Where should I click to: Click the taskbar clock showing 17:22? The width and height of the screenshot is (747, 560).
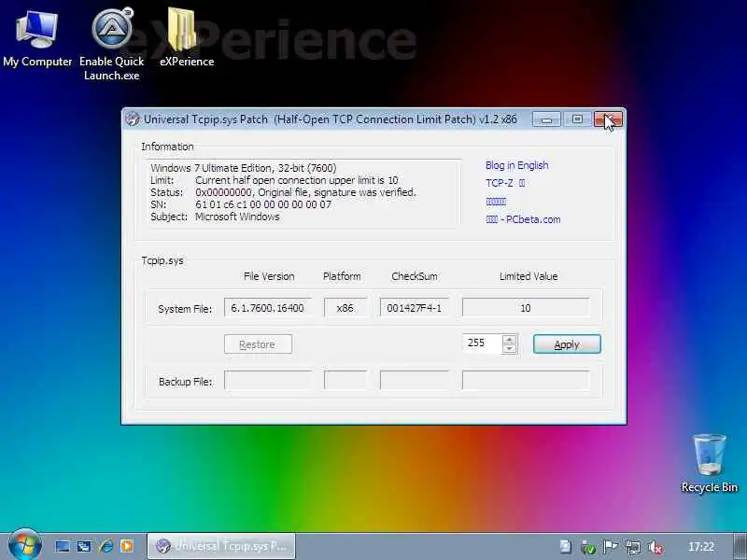pos(701,547)
